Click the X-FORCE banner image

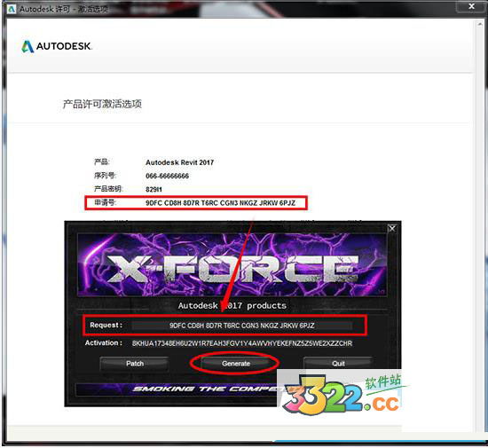tap(232, 265)
